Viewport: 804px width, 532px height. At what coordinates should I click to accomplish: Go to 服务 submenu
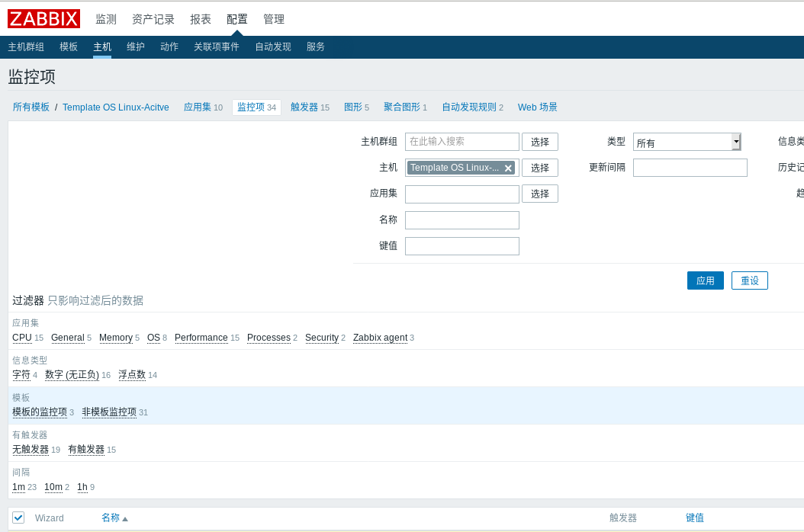315,46
